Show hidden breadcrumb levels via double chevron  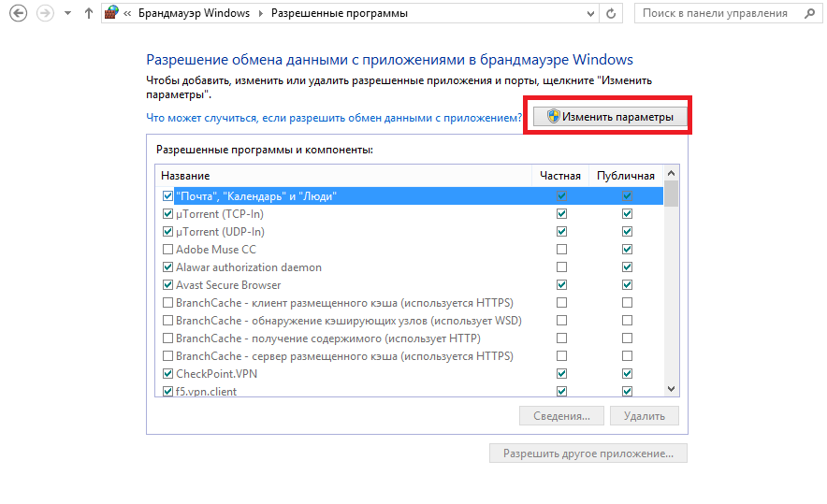tap(127, 14)
